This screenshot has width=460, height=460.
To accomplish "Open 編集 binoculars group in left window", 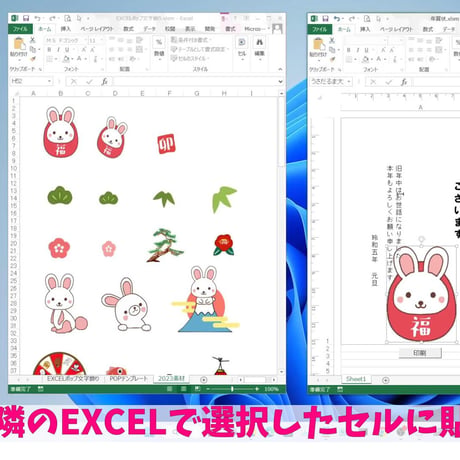I will pyautogui.click(x=259, y=48).
